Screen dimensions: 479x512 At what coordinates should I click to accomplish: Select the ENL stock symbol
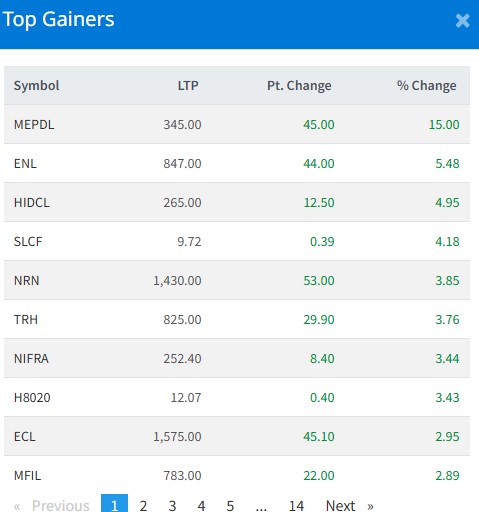(x=25, y=164)
